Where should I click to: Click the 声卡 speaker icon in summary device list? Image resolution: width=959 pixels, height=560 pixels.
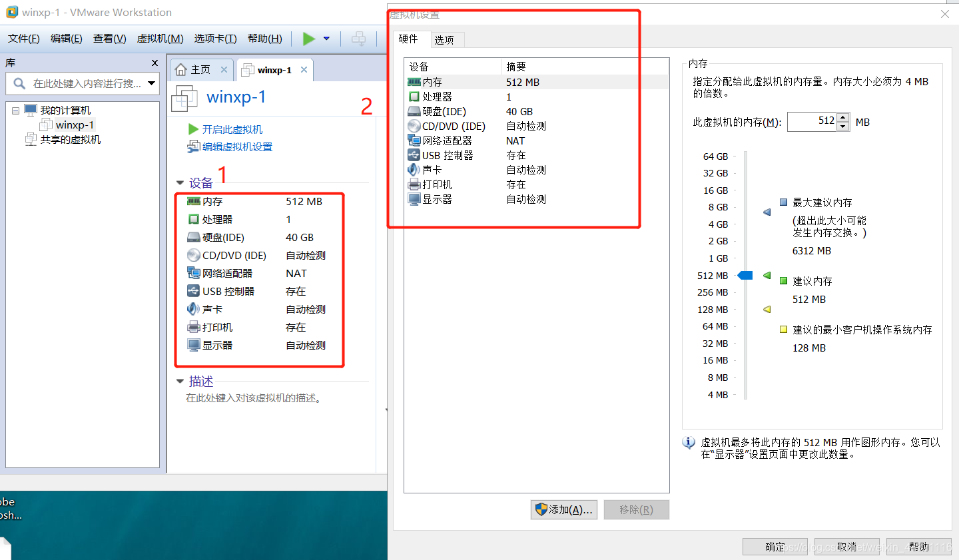pyautogui.click(x=194, y=309)
